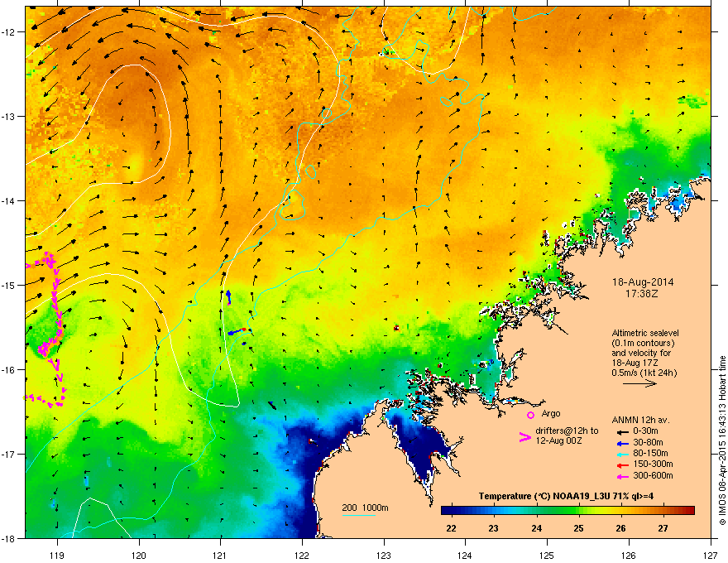Click the IMOS Hobart time vertical caption
Image resolution: width=728 pixels, height=563 pixels.
(x=722, y=440)
